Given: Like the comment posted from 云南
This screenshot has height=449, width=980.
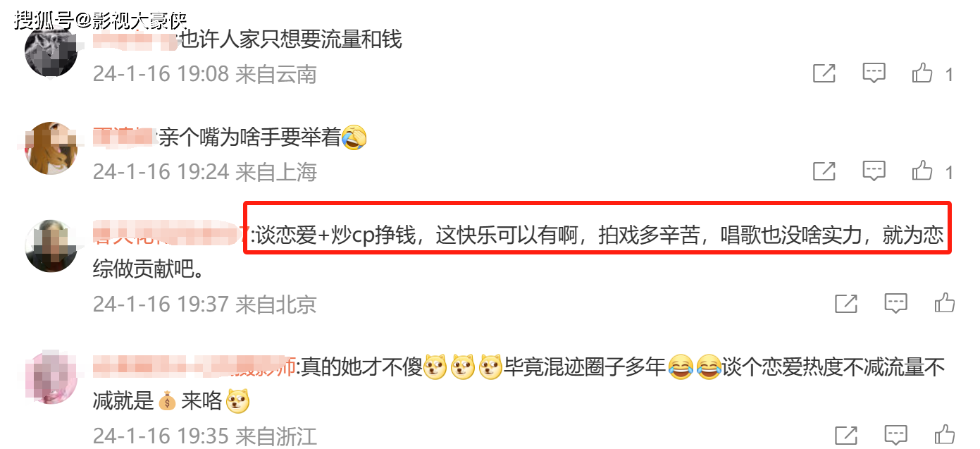Looking at the screenshot, I should [x=922, y=73].
